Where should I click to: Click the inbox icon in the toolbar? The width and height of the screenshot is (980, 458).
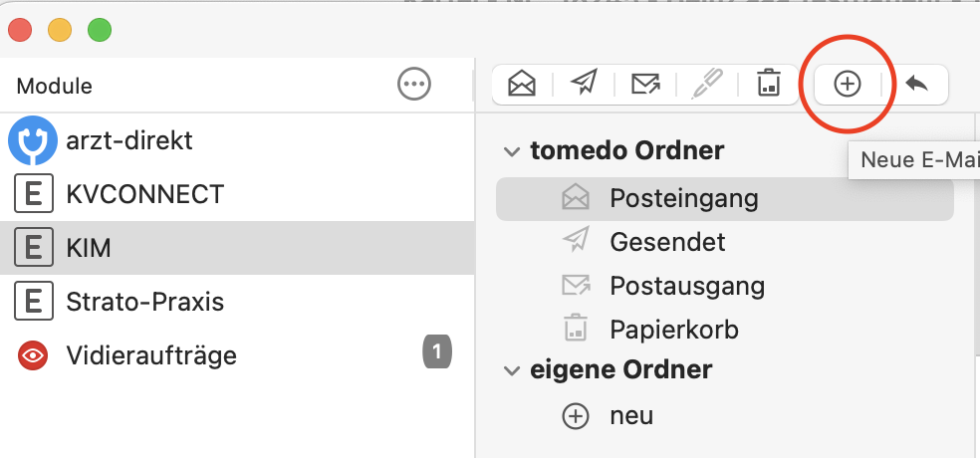(x=522, y=84)
